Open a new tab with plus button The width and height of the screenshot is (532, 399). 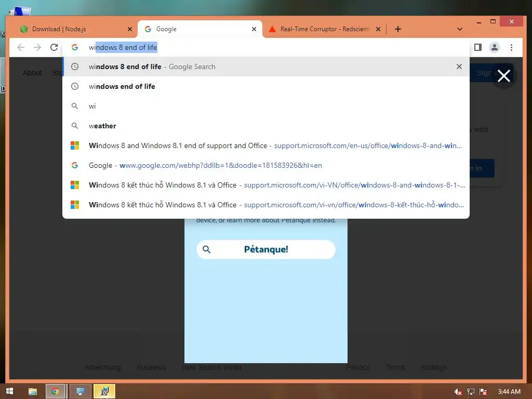[x=398, y=29]
